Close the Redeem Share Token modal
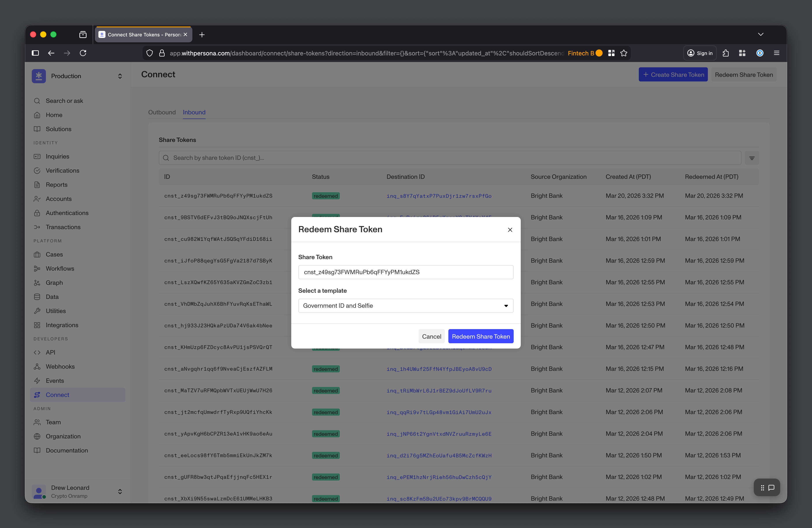 point(510,230)
